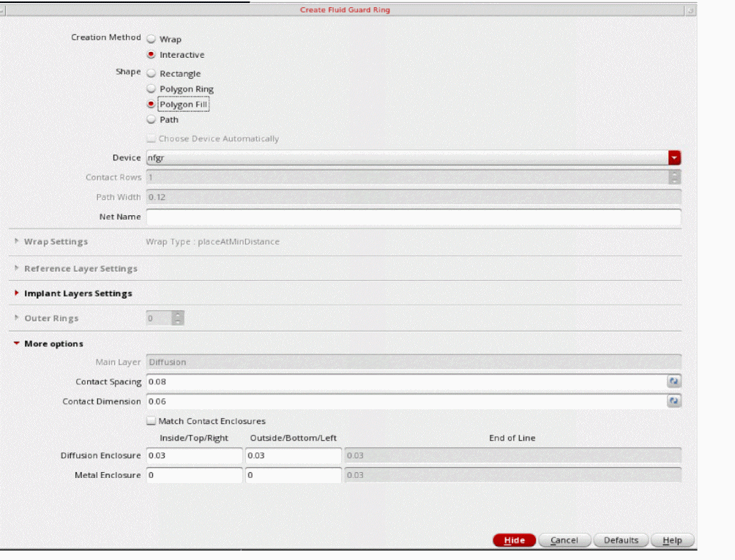
Task: Click the Net Name input field
Action: pos(414,217)
